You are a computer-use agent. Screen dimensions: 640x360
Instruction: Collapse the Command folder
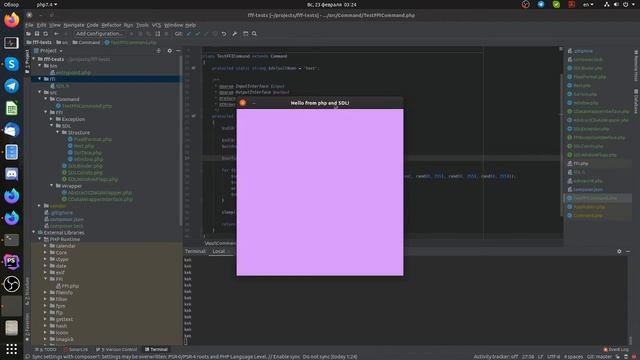click(x=46, y=99)
